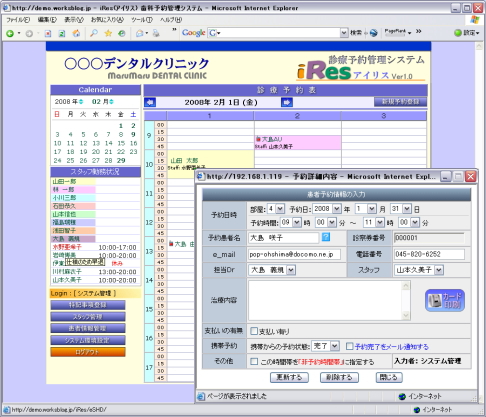
Task: Click the update button in reservation dialog
Action: click(x=289, y=377)
